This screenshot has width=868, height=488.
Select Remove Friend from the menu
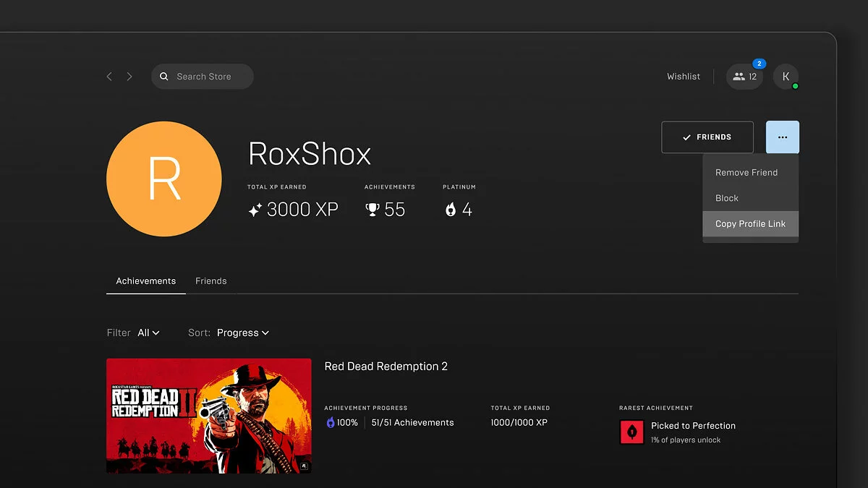coord(746,173)
